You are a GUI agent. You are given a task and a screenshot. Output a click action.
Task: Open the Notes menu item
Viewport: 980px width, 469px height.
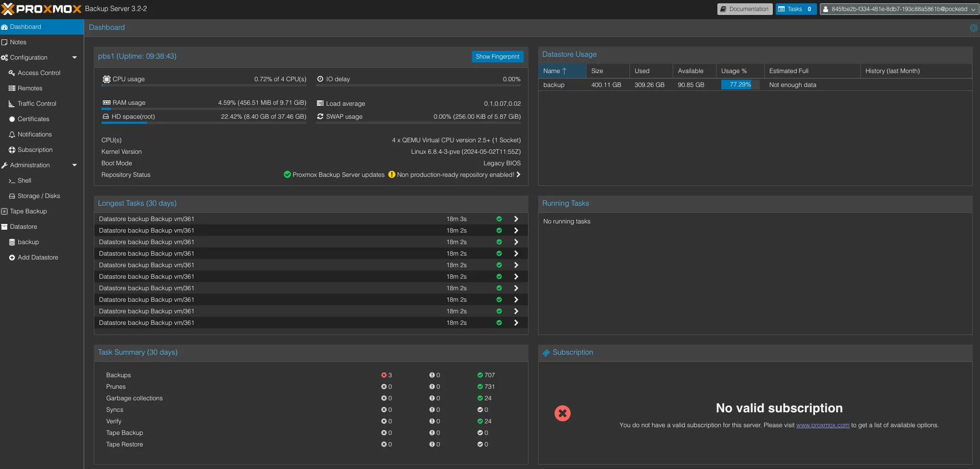(18, 42)
